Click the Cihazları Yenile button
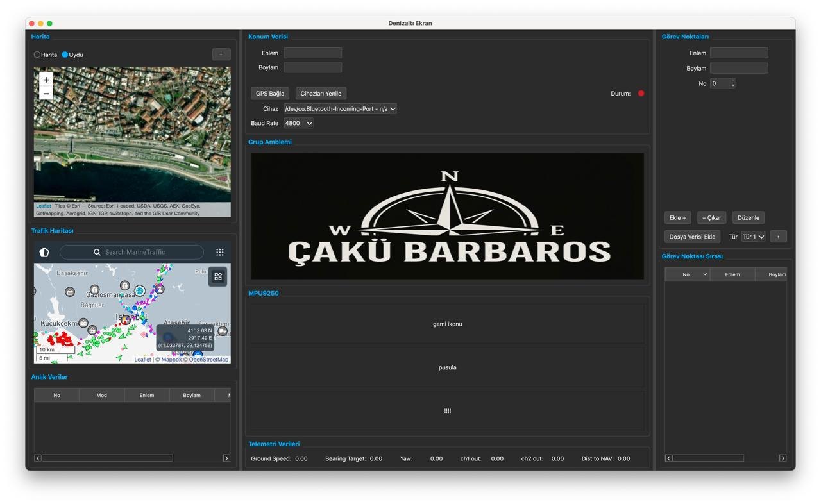 (x=321, y=94)
